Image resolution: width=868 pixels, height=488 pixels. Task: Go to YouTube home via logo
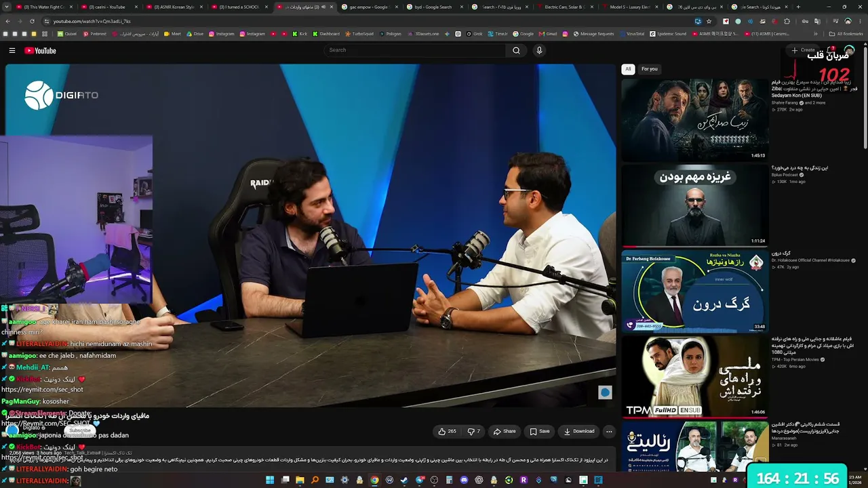click(40, 51)
